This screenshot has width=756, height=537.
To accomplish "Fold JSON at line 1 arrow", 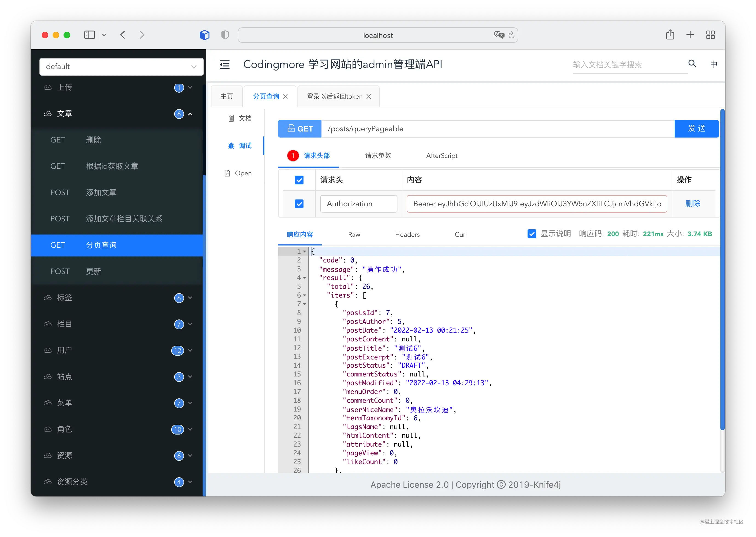I will coord(304,252).
